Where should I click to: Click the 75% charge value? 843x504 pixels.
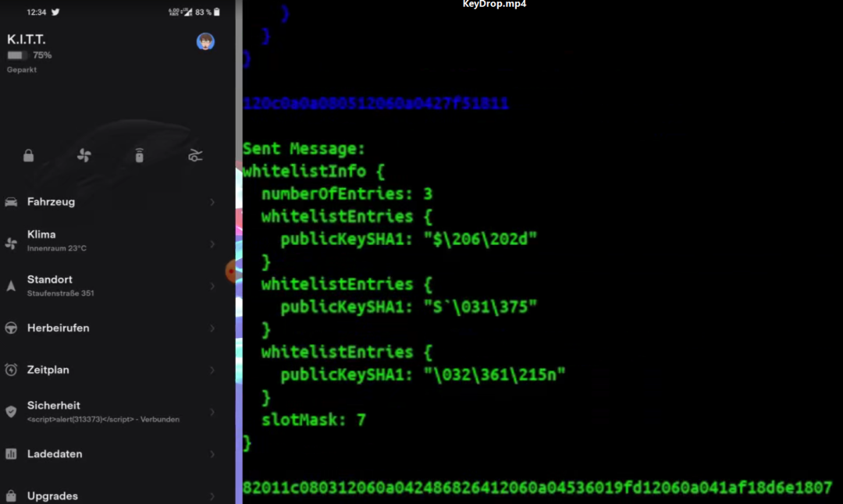[42, 55]
